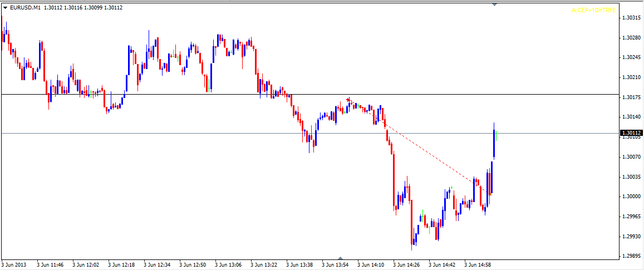Click the 1.30000 level on the price scale

pos(631,197)
